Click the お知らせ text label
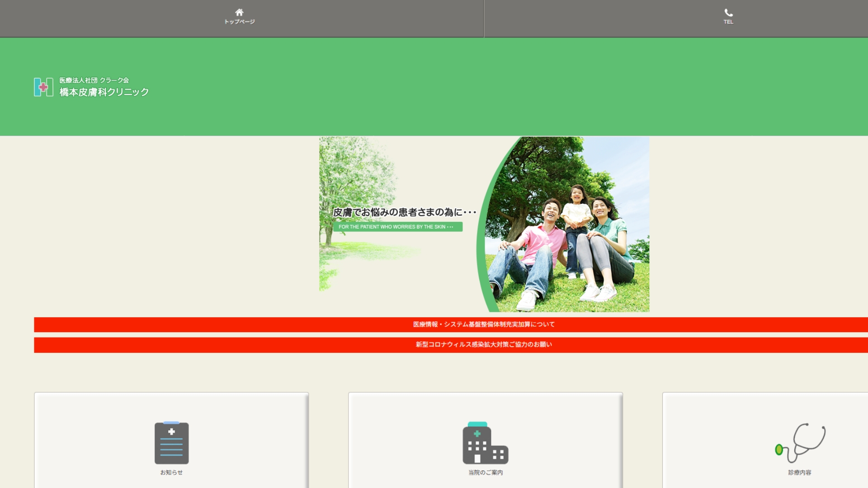Screen dimensions: 868x488 coord(171,472)
